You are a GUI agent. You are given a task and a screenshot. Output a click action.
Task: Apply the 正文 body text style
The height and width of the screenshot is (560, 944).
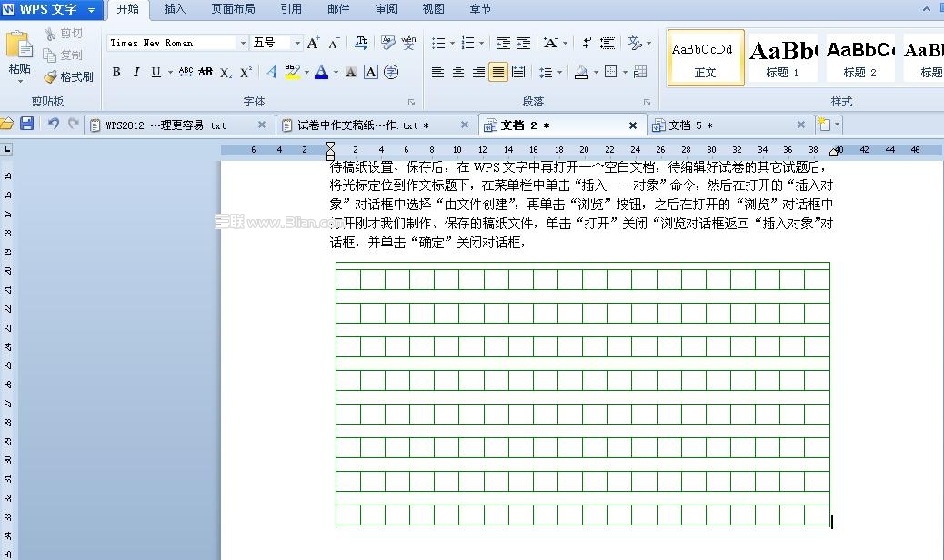[x=706, y=58]
